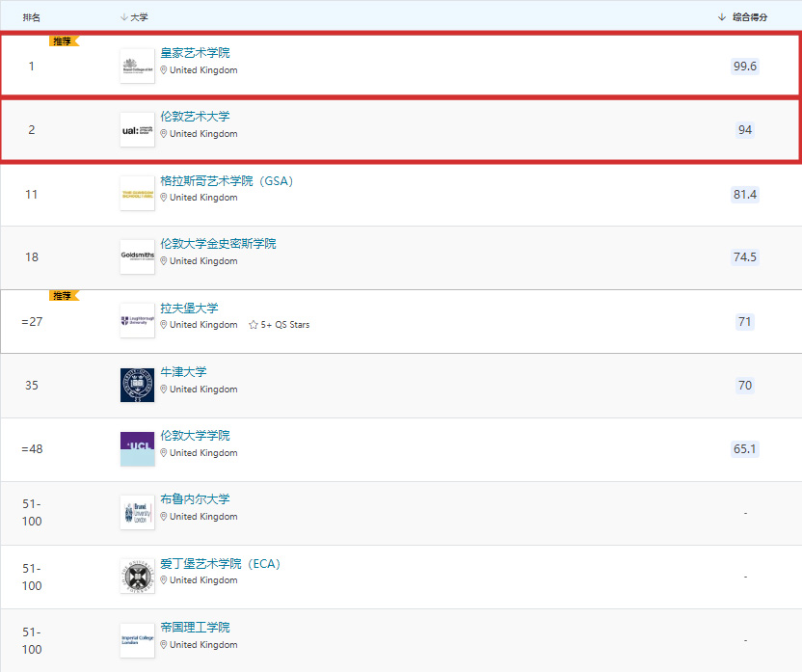802x672 pixels.
Task: Select the 65.1 score value
Action: point(745,449)
